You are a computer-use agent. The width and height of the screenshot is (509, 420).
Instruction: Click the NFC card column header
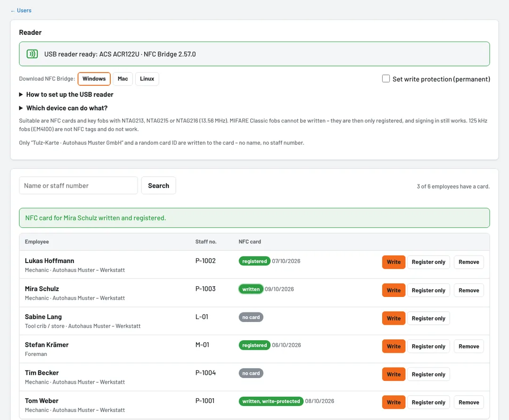(250, 242)
